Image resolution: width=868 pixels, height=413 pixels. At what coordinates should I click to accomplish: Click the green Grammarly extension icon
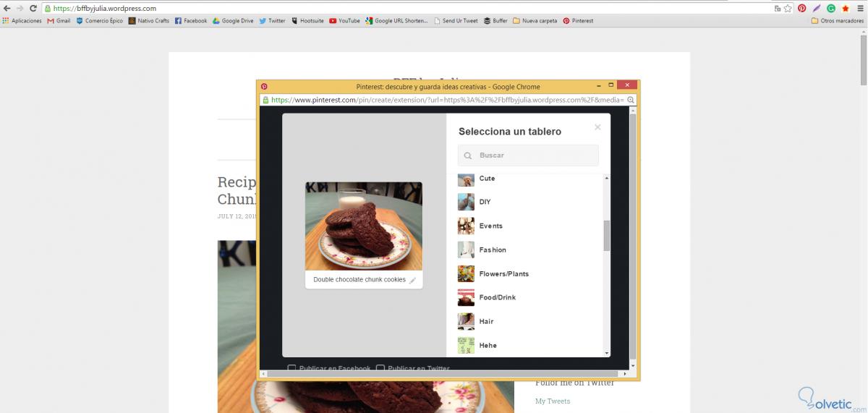[831, 9]
